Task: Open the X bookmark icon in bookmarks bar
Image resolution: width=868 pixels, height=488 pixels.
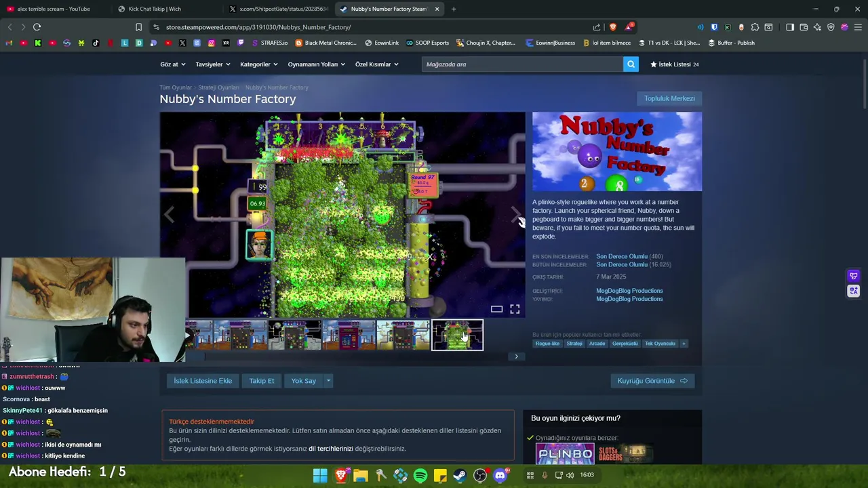Action: point(182,43)
